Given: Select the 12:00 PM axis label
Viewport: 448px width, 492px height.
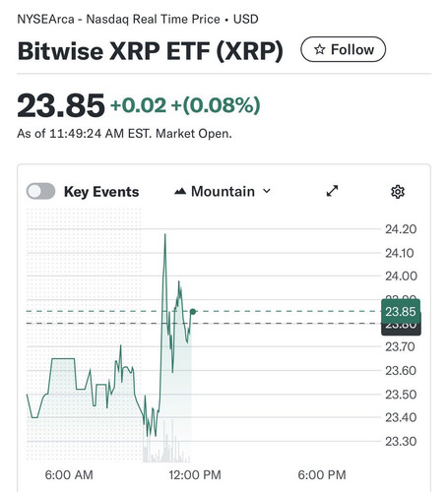Looking at the screenshot, I should 195,474.
